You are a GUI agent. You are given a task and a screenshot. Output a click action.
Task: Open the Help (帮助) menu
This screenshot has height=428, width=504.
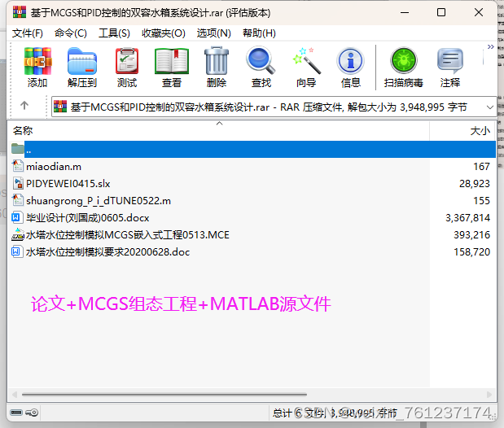259,33
